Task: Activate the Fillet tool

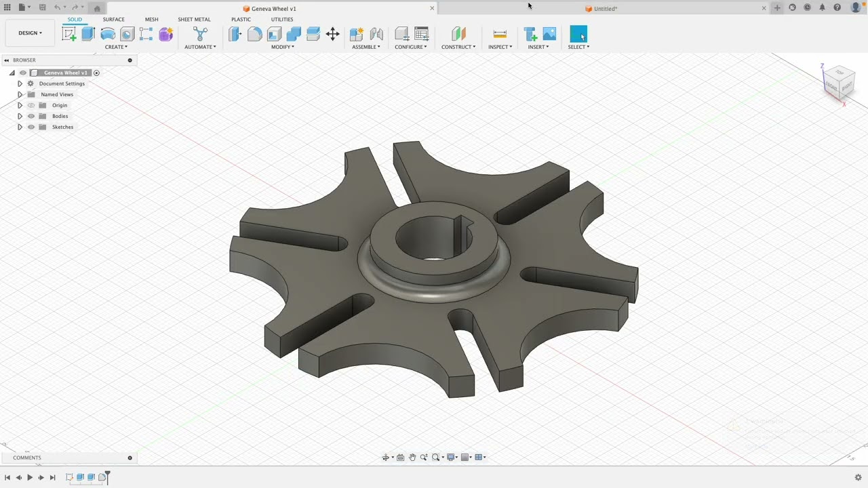Action: tap(254, 34)
